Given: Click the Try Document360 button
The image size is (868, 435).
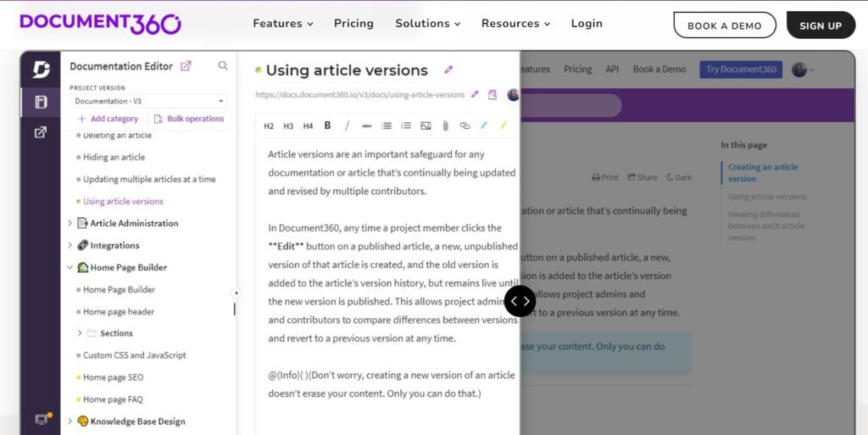Looking at the screenshot, I should [741, 70].
